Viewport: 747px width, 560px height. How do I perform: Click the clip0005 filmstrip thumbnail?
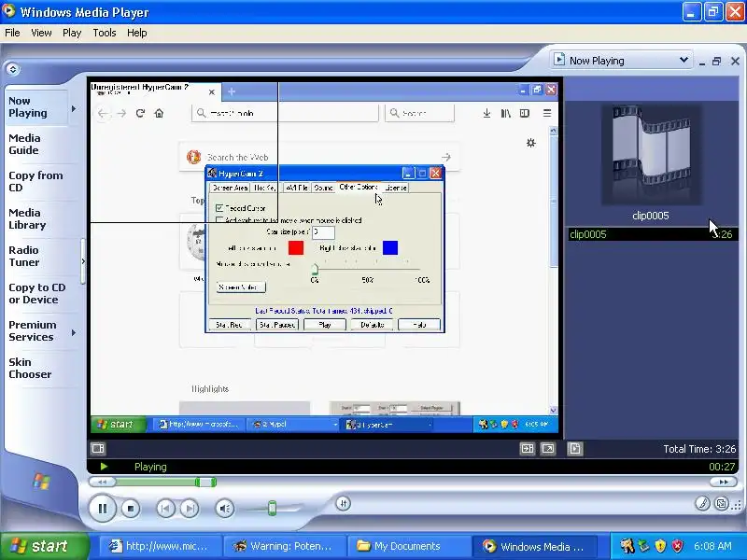[x=651, y=154]
